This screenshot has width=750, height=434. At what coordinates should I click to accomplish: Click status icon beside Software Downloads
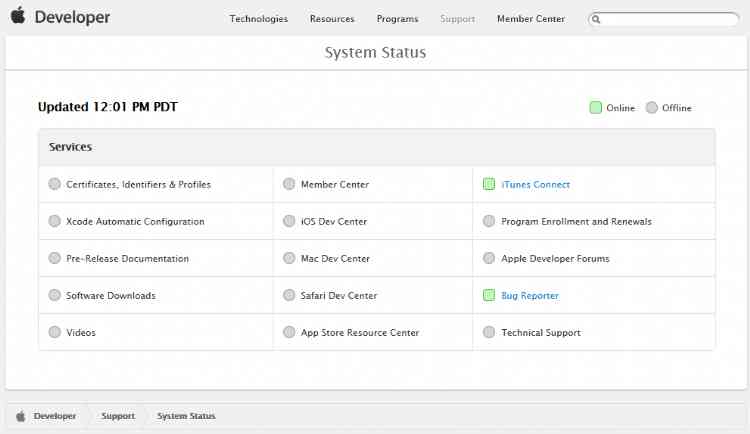pyautogui.click(x=55, y=295)
